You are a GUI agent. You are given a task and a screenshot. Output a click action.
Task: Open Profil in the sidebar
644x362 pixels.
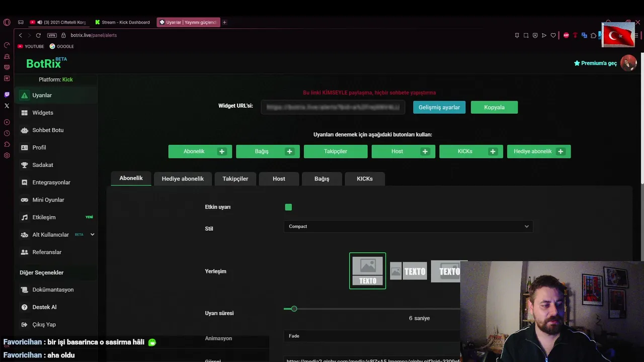click(x=39, y=147)
